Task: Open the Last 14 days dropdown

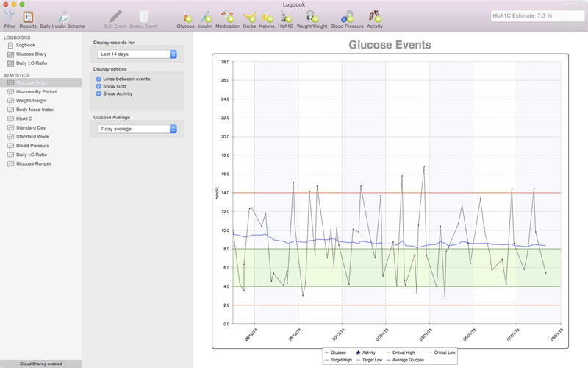Action: [137, 54]
